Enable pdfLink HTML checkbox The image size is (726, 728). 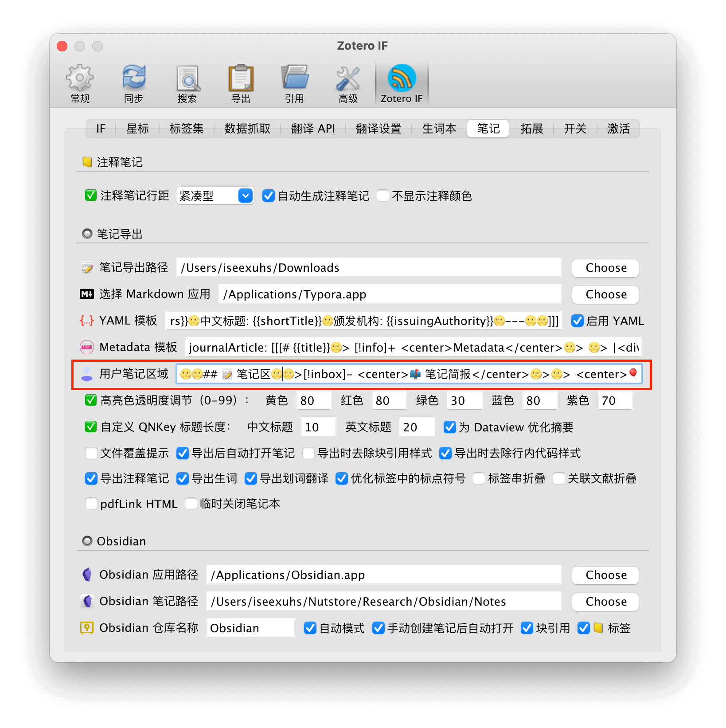91,504
